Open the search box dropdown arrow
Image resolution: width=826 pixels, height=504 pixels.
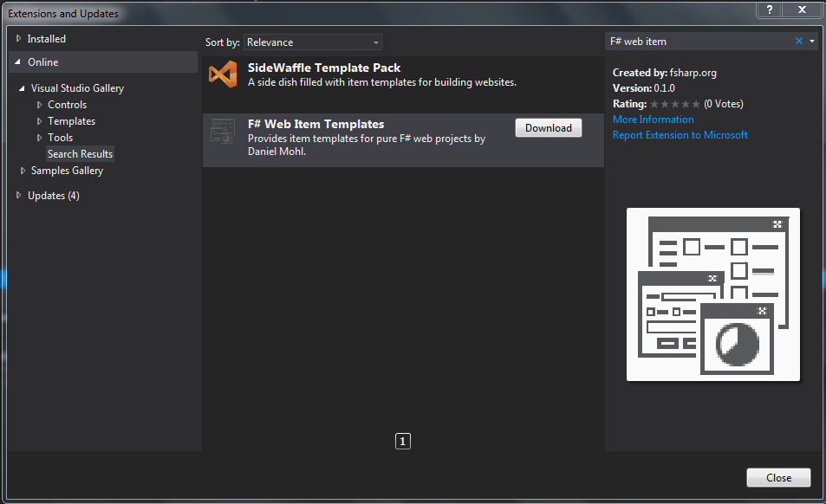tap(812, 41)
